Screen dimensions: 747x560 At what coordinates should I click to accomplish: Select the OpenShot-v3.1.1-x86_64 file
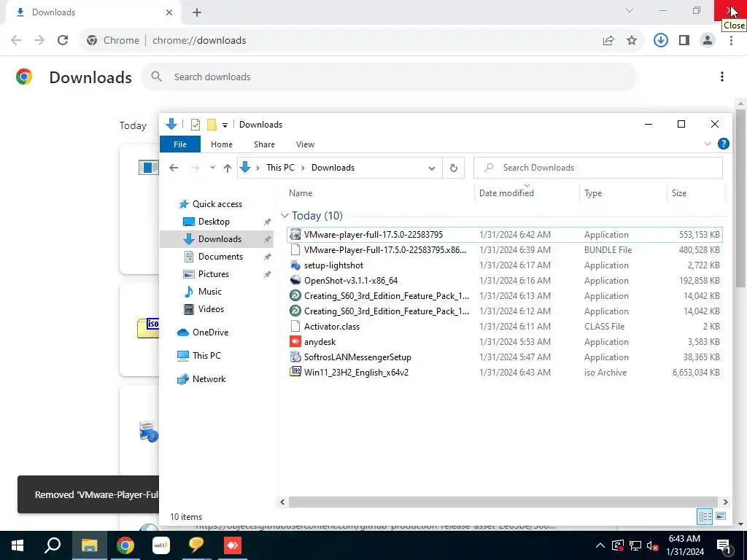(505, 281)
